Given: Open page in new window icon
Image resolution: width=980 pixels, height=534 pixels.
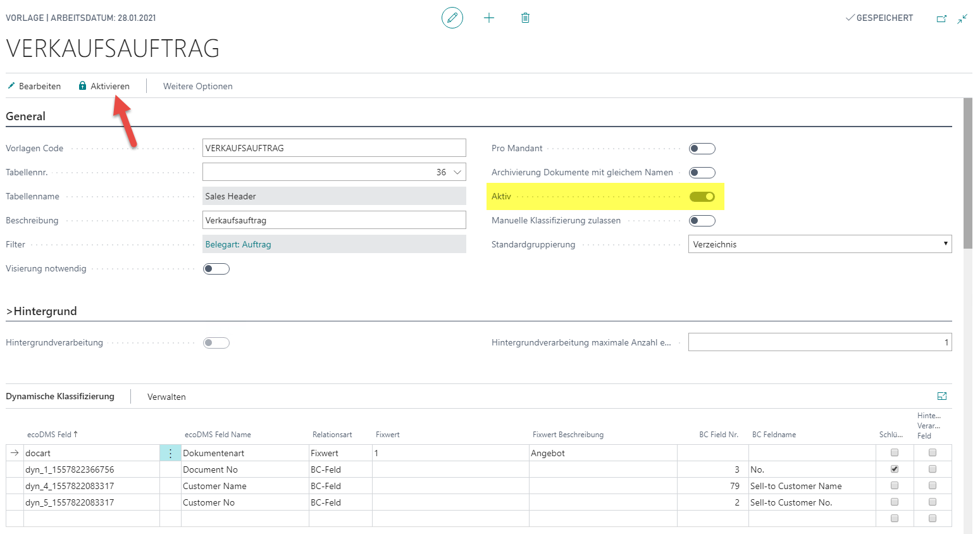Looking at the screenshot, I should [941, 18].
